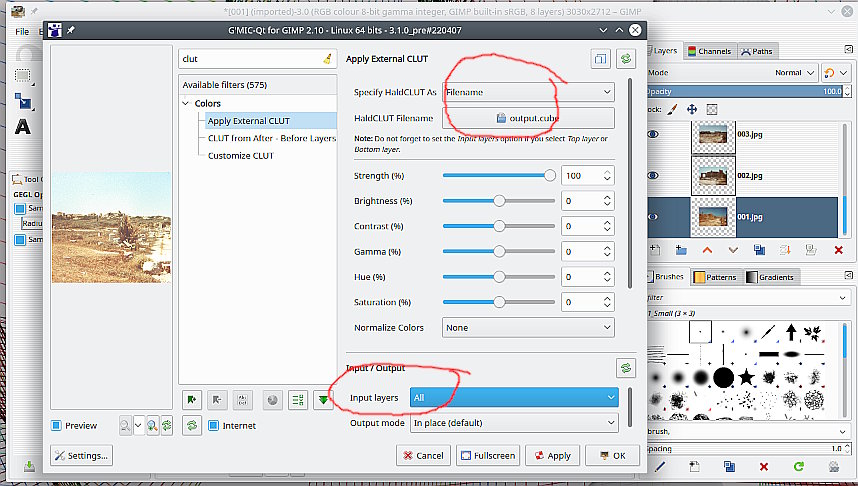Open the Patterns tab
Viewport: 858px width, 486px height.
[716, 277]
